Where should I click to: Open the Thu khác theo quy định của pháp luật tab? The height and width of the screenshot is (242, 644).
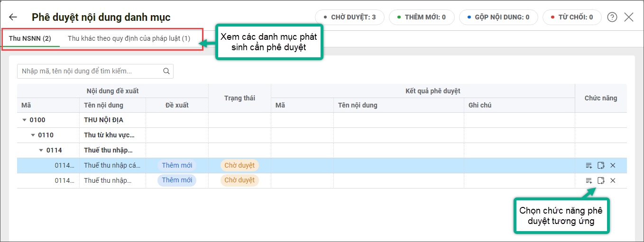click(129, 38)
